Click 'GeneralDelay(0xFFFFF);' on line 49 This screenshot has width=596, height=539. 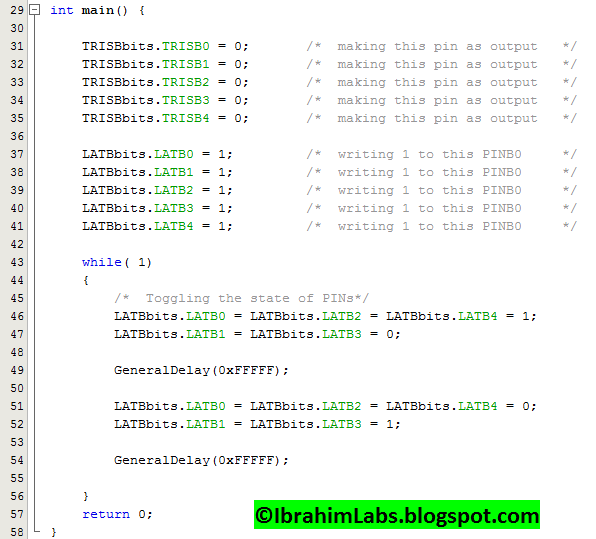201,371
